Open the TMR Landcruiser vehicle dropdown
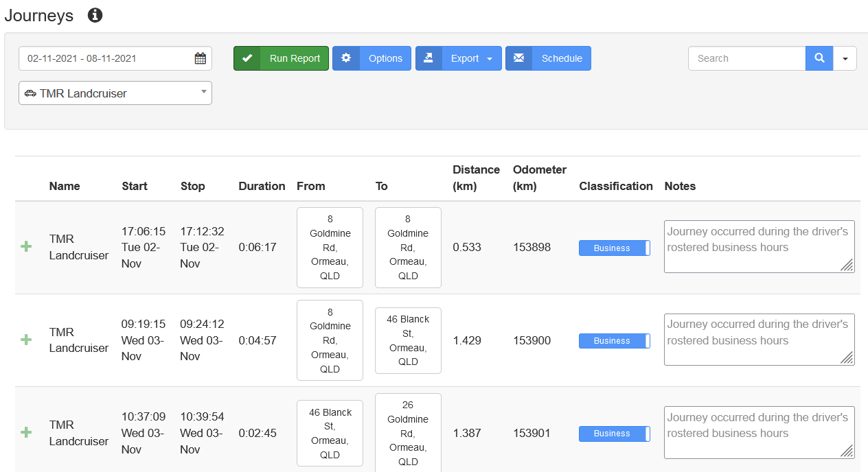Viewport: 868px width, 472px height. coord(115,93)
